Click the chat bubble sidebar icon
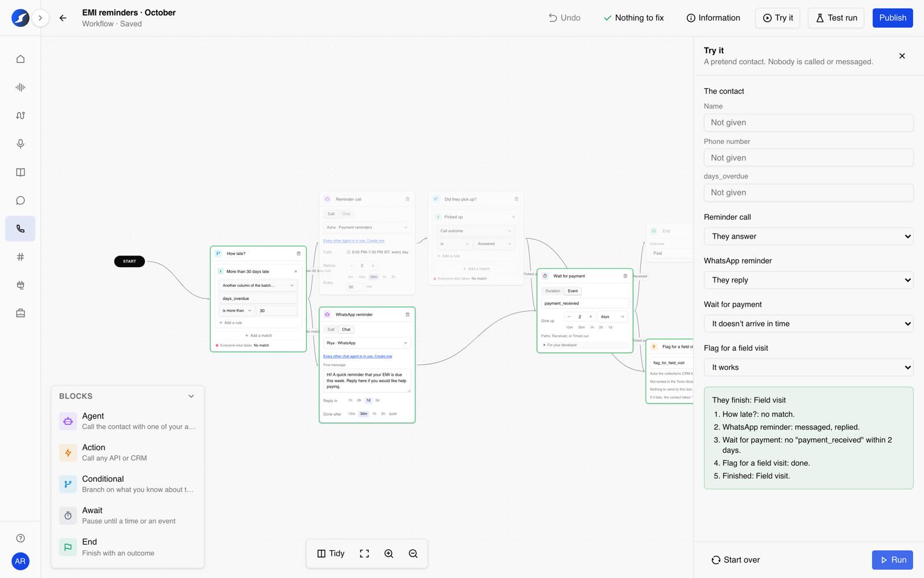This screenshot has width=924, height=578. coord(20,201)
